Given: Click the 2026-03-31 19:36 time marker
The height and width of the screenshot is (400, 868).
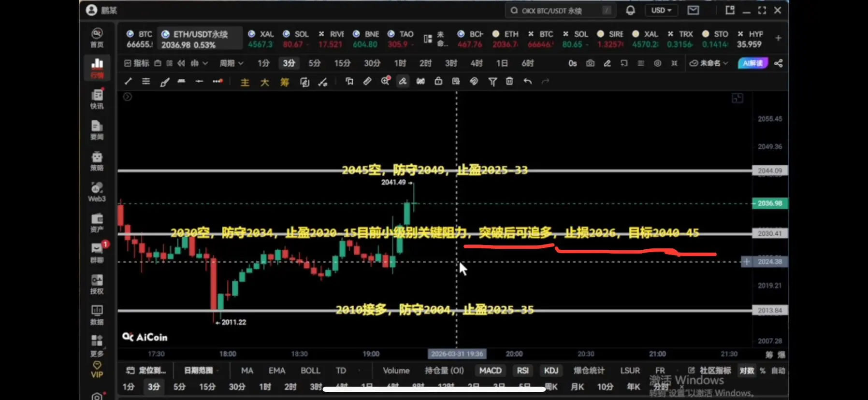Looking at the screenshot, I should (x=457, y=354).
